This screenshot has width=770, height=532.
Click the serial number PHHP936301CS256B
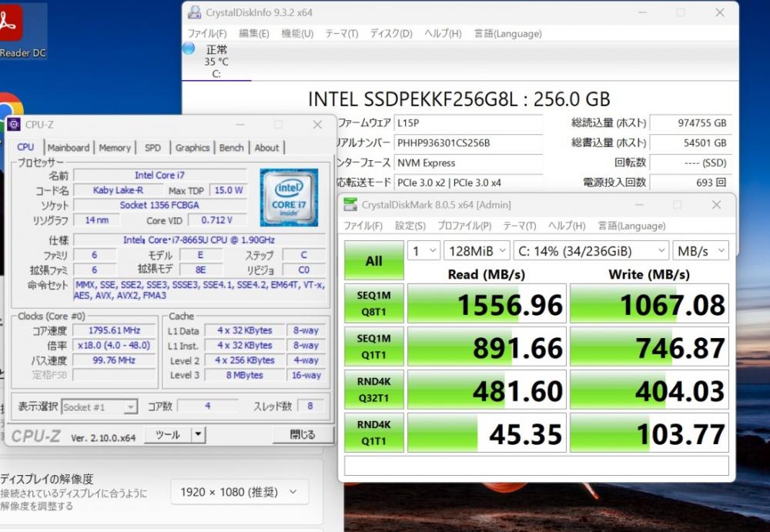click(468, 143)
